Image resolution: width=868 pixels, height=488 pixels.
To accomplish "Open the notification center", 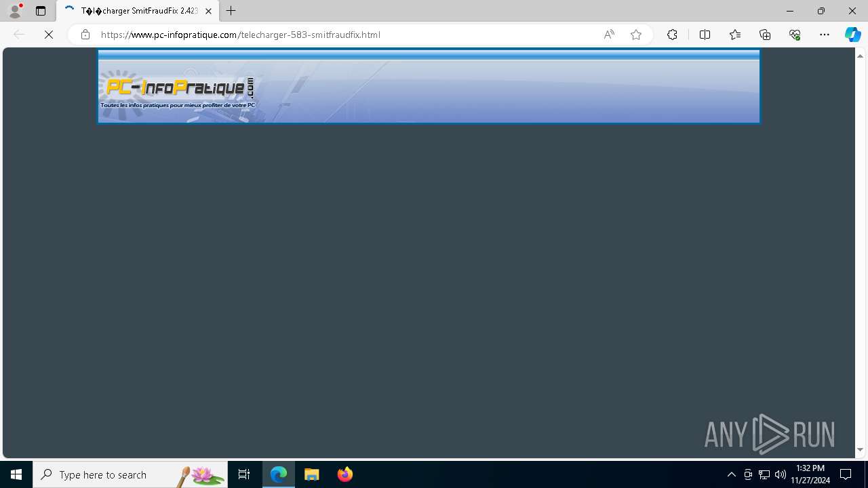I will point(846,474).
